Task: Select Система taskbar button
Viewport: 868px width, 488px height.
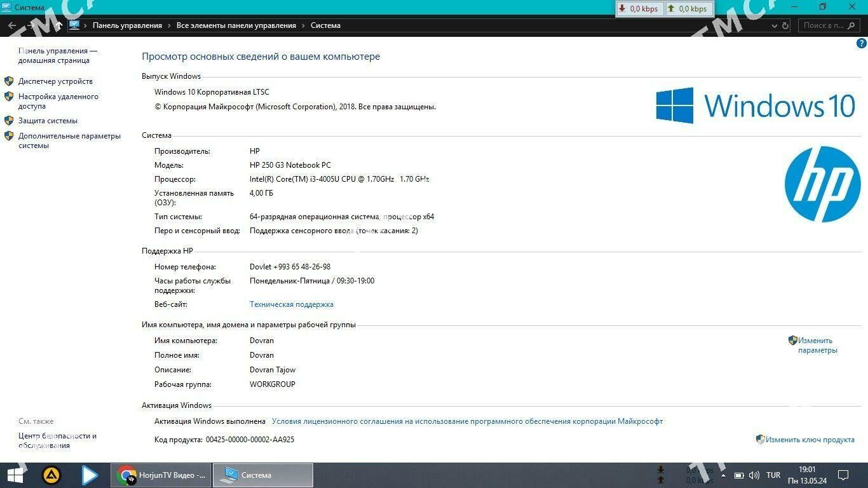Action: (x=262, y=475)
